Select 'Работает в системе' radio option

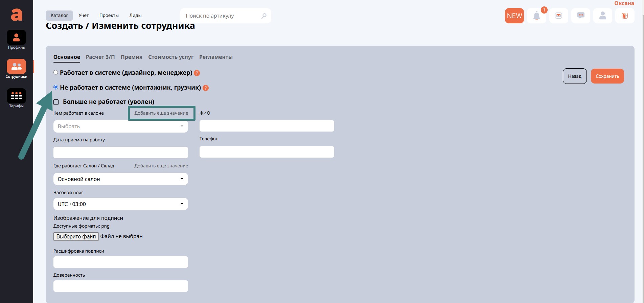[56, 72]
